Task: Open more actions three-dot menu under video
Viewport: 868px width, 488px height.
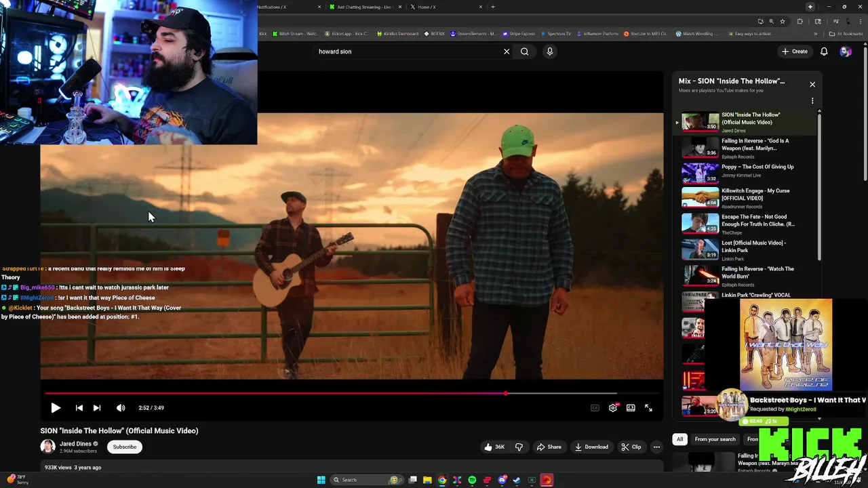Action: (656, 447)
